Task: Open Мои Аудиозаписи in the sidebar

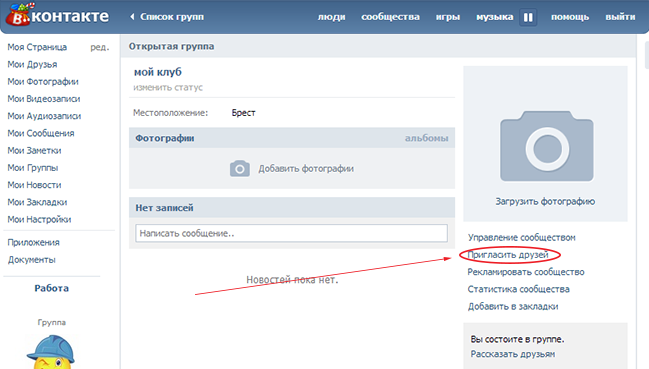Action: 44,116
